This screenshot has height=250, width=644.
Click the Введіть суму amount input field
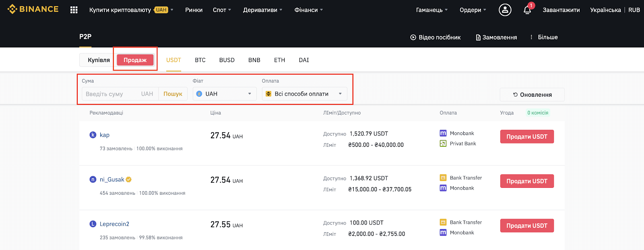[x=120, y=94]
